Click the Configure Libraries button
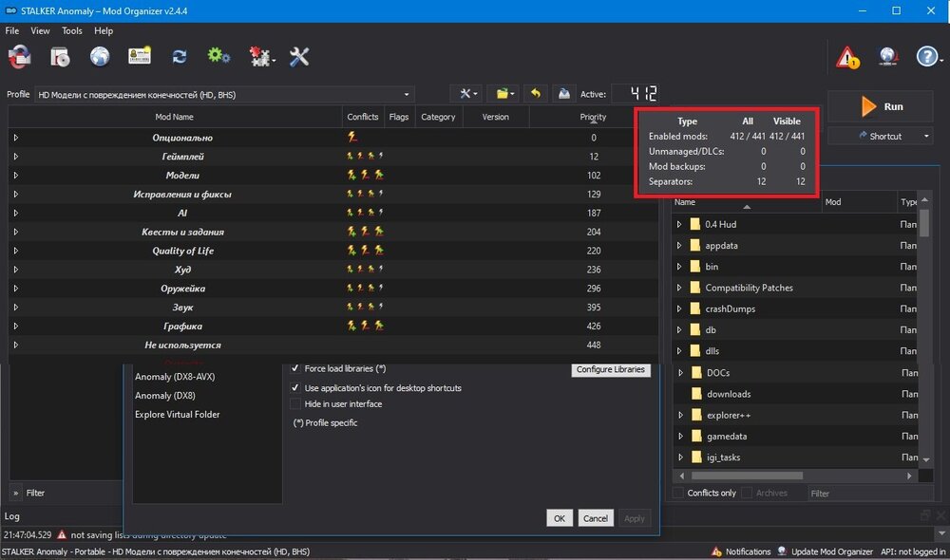 point(612,369)
